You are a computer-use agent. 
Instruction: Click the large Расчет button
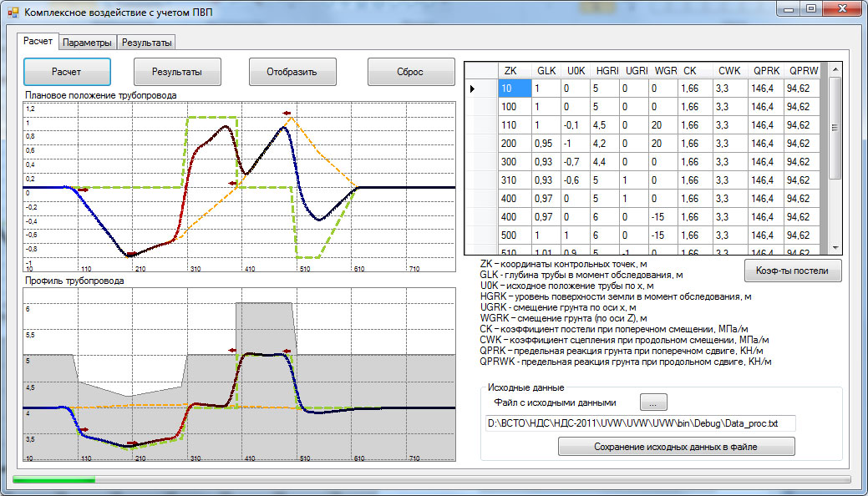point(67,72)
